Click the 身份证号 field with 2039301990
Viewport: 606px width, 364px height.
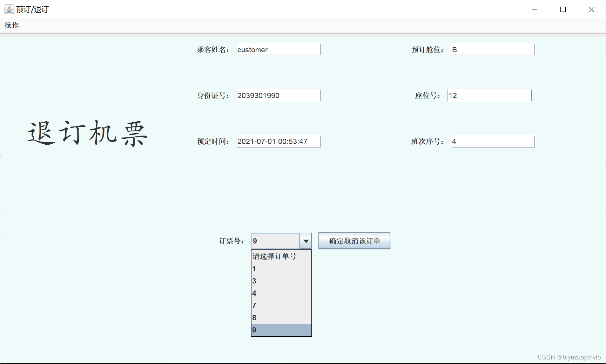point(278,95)
